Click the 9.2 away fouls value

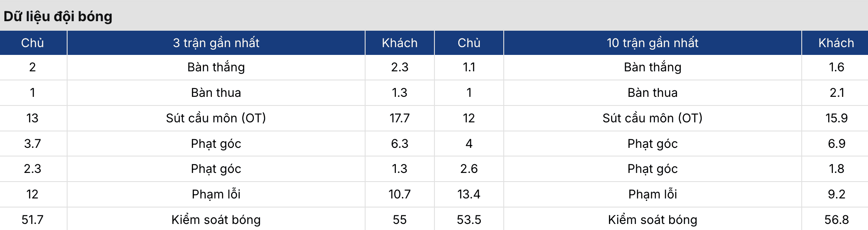[836, 194]
